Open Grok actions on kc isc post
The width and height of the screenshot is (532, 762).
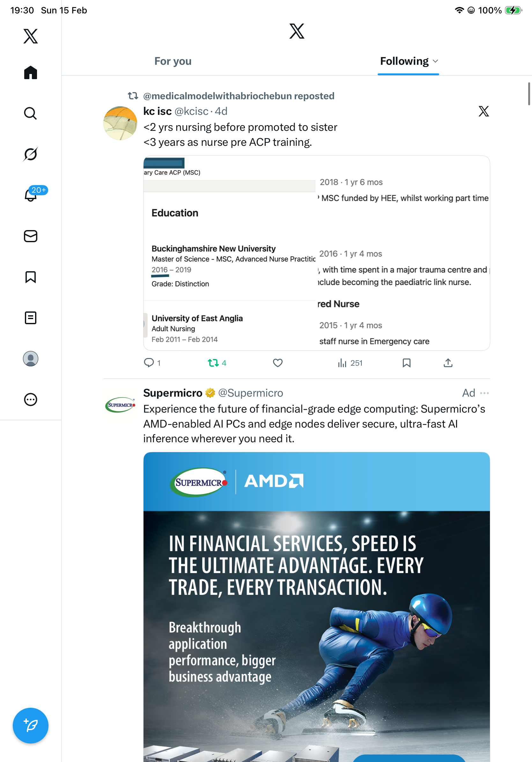(484, 111)
